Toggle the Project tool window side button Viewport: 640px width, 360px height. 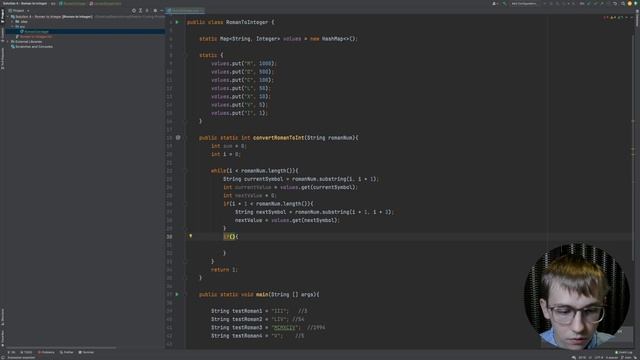2,16
